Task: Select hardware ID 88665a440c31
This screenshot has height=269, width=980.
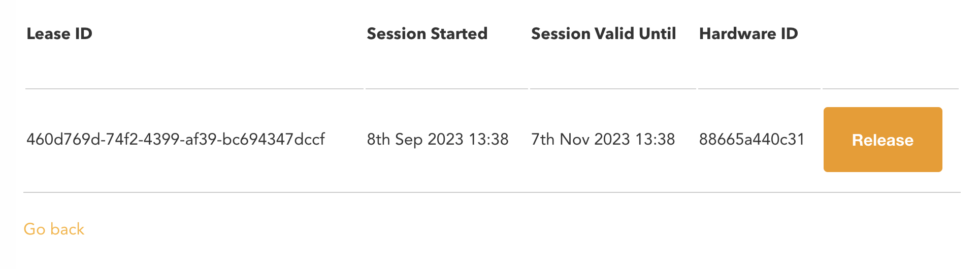Action: pyautogui.click(x=752, y=140)
